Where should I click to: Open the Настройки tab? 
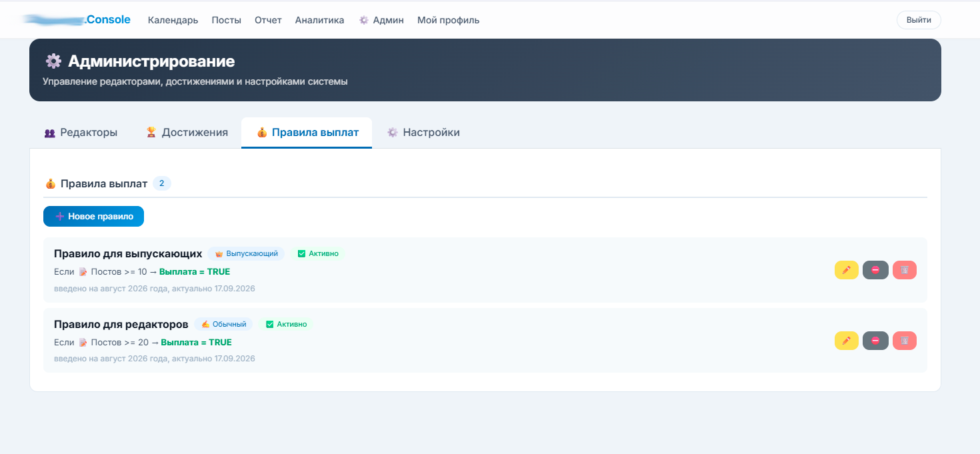point(423,132)
